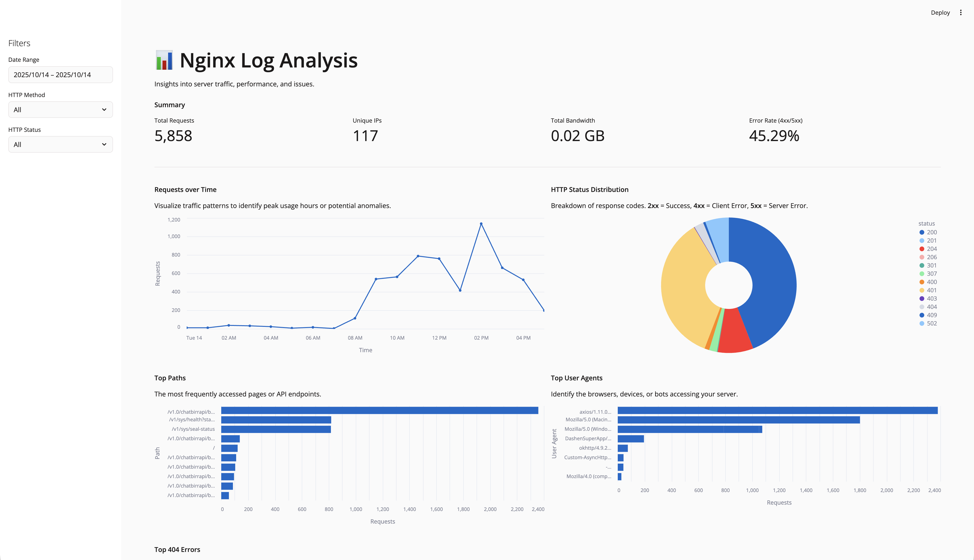This screenshot has height=560, width=974.
Task: Click the teal 301 legend dot
Action: point(922,265)
